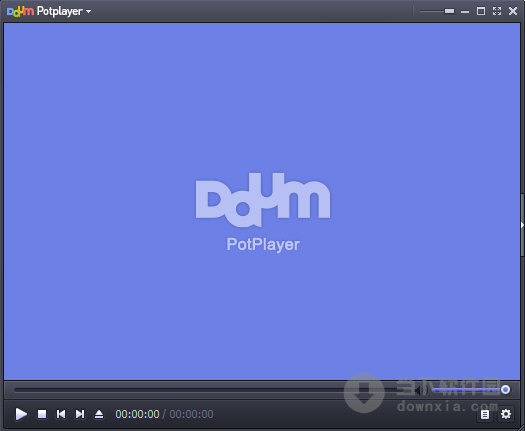This screenshot has width=525, height=431.
Task: Click the elapsed time 00:00:00 display
Action: [x=137, y=414]
